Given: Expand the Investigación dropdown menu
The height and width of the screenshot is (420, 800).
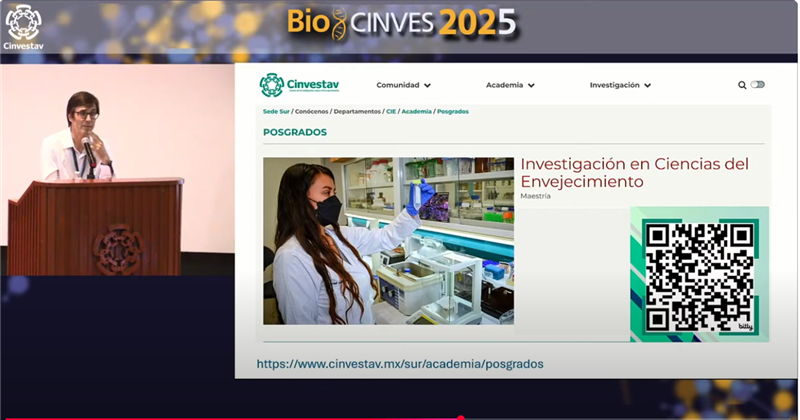Looking at the screenshot, I should tap(620, 85).
